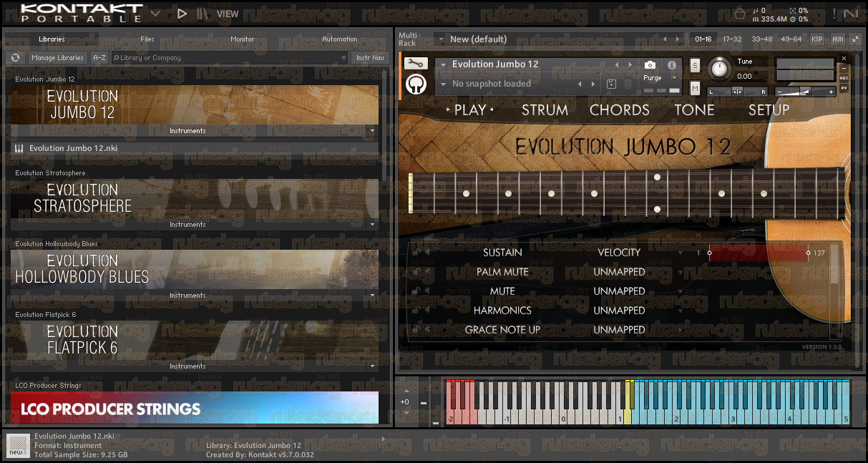Open Kontakt header dropdown chevron
This screenshot has height=463, width=868.
(155, 13)
